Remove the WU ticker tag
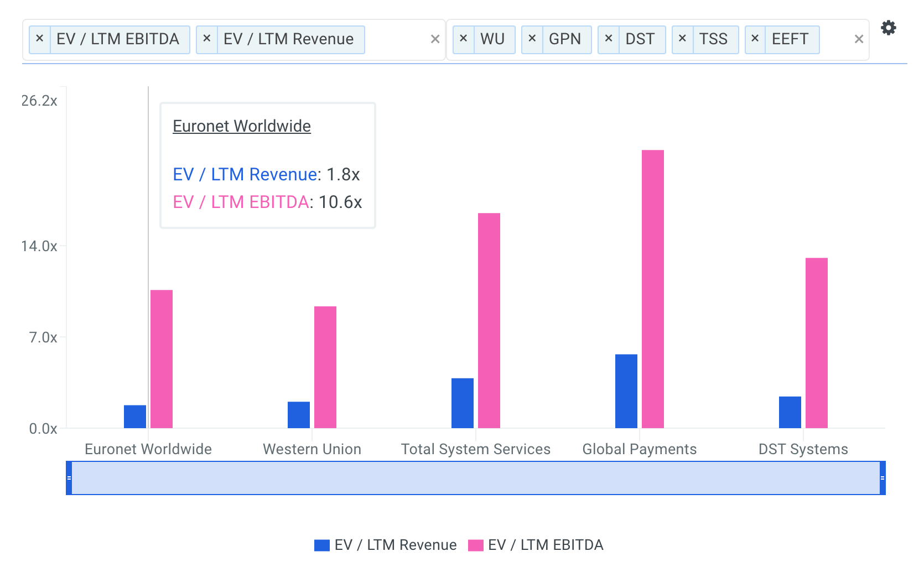The image size is (924, 572). click(x=463, y=39)
